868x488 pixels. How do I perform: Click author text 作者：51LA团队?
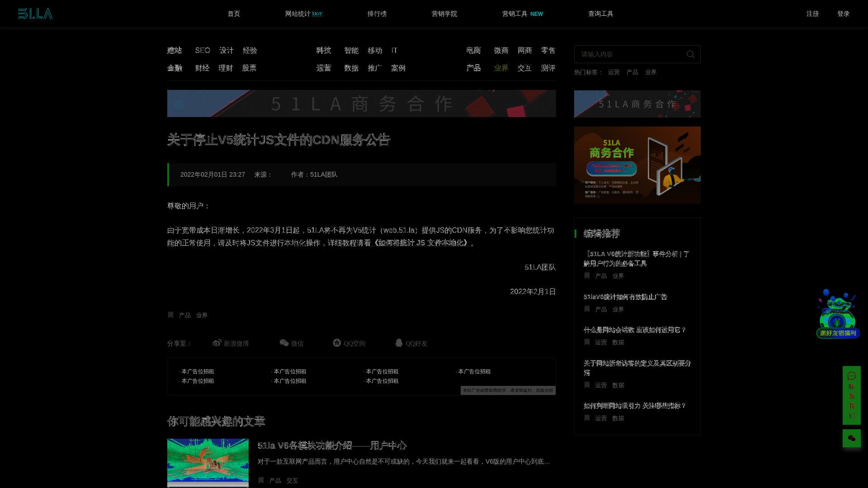[314, 174]
